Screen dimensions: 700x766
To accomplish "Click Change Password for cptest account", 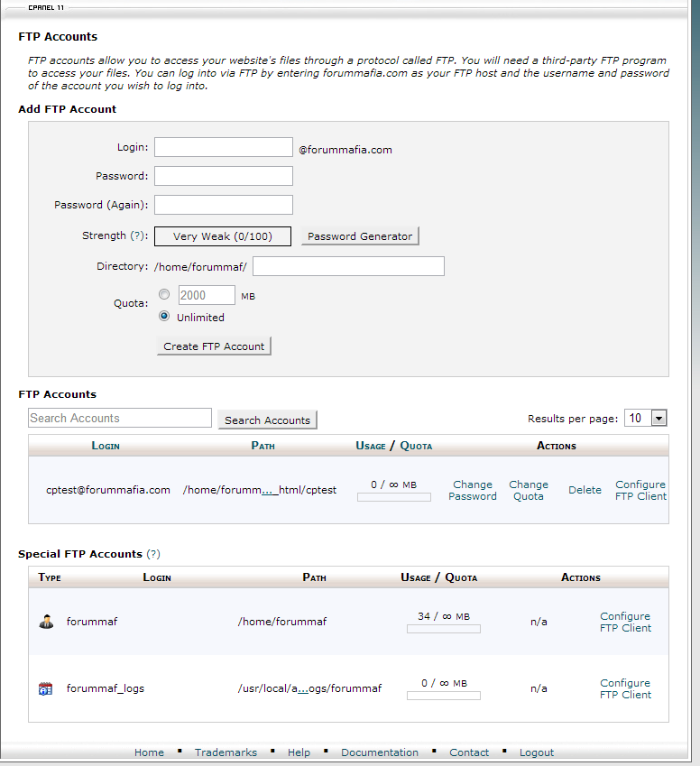I will (x=473, y=490).
